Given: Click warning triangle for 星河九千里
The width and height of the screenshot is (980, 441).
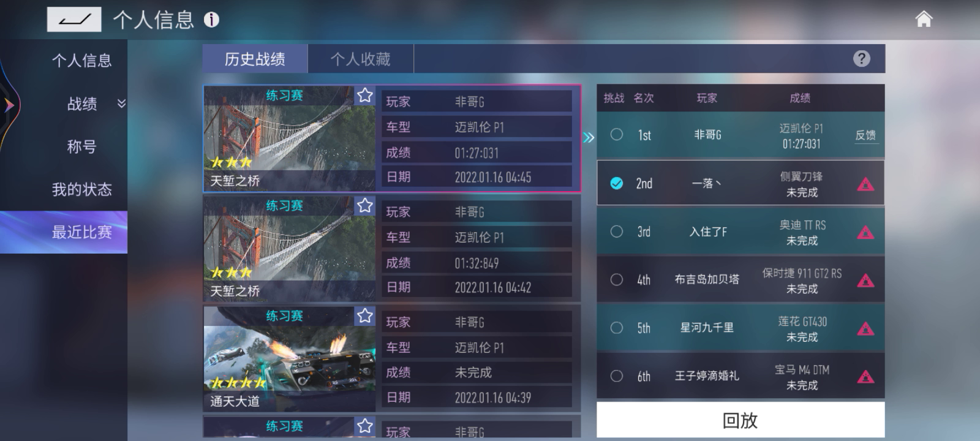Looking at the screenshot, I should click(865, 329).
